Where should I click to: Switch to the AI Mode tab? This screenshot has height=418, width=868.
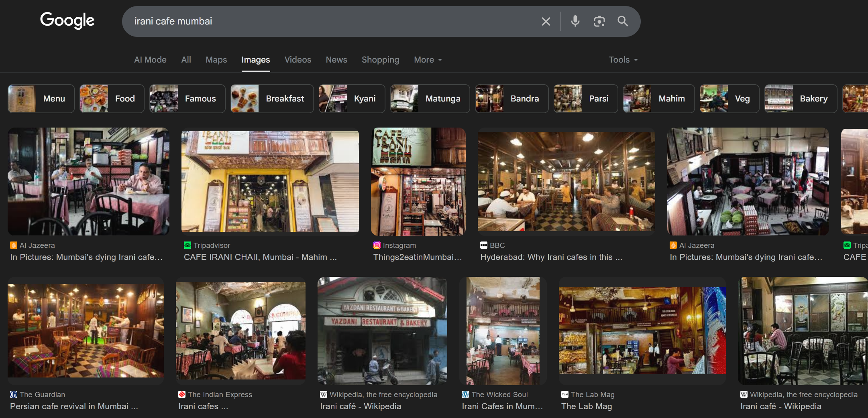(150, 60)
